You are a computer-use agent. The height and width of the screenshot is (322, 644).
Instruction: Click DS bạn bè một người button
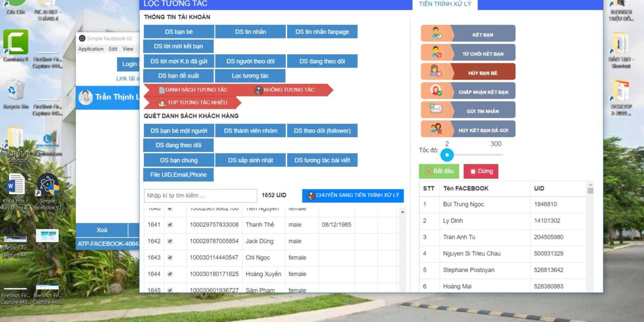tap(179, 130)
